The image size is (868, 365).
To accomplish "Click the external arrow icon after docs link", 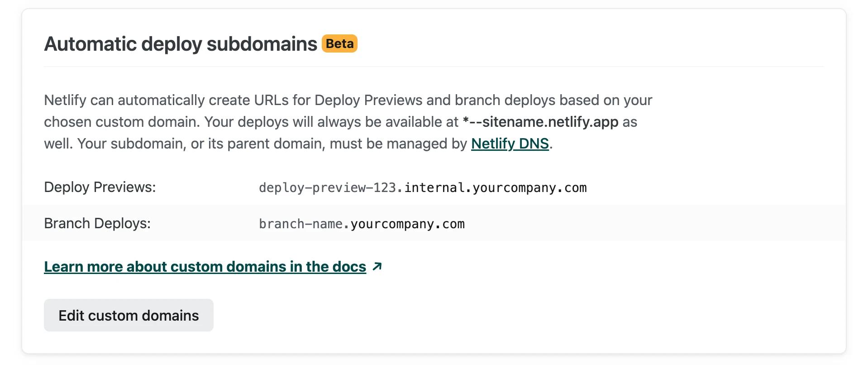I will 377,267.
